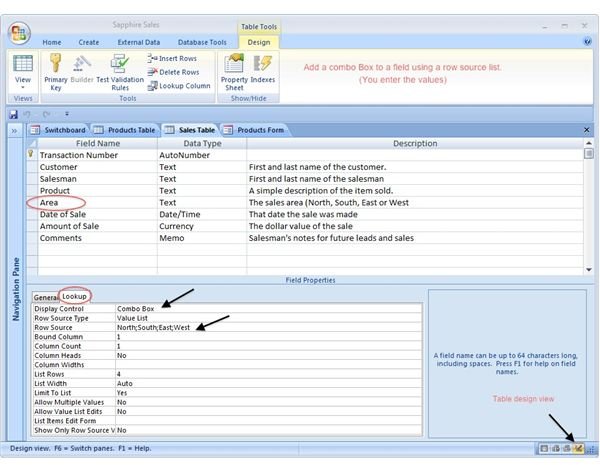This screenshot has height=465, width=600.
Task: Select the Comments field name cell
Action: pos(98,238)
